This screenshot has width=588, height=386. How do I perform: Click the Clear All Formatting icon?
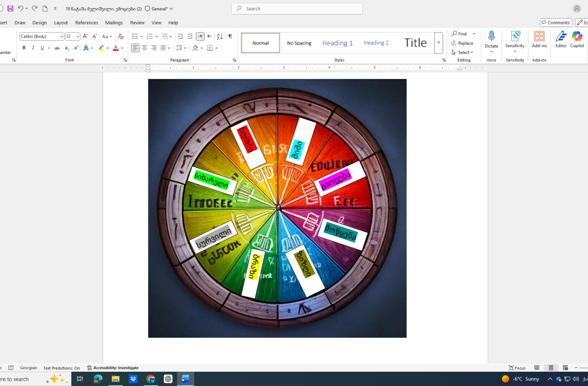[x=121, y=37]
